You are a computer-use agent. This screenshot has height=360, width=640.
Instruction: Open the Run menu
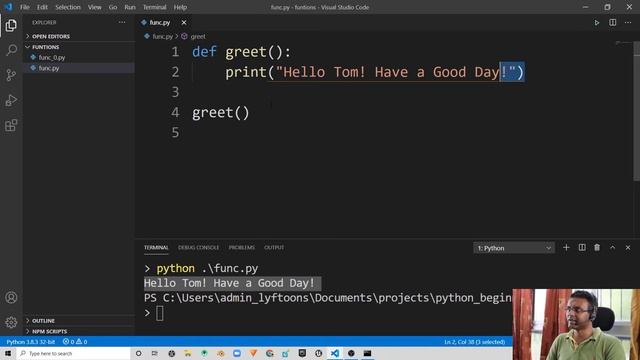coord(130,7)
